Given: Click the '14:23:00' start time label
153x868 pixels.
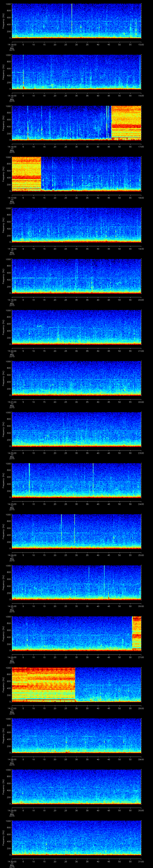Looking at the screenshot, I should coord(12,504).
